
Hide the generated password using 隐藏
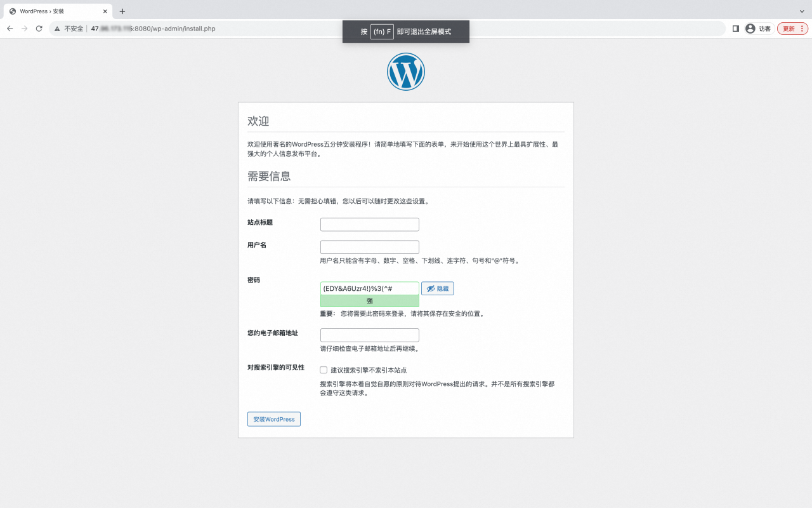438,288
